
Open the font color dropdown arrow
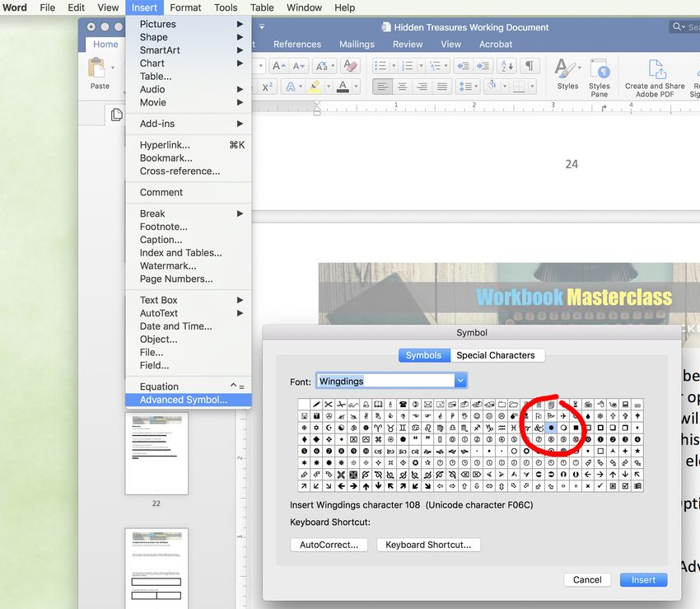[x=356, y=87]
